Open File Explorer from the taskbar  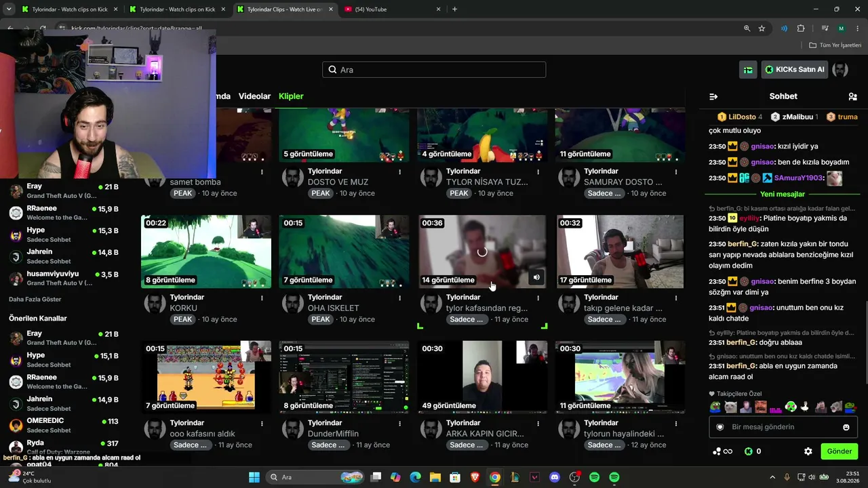[x=435, y=477]
